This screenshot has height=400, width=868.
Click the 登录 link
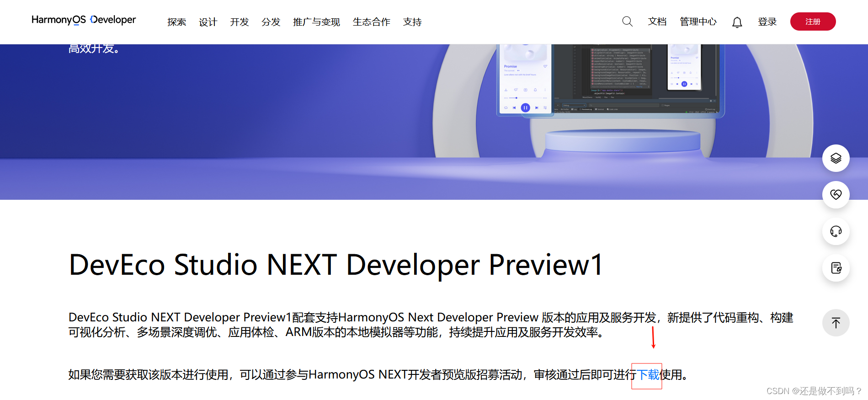[767, 21]
